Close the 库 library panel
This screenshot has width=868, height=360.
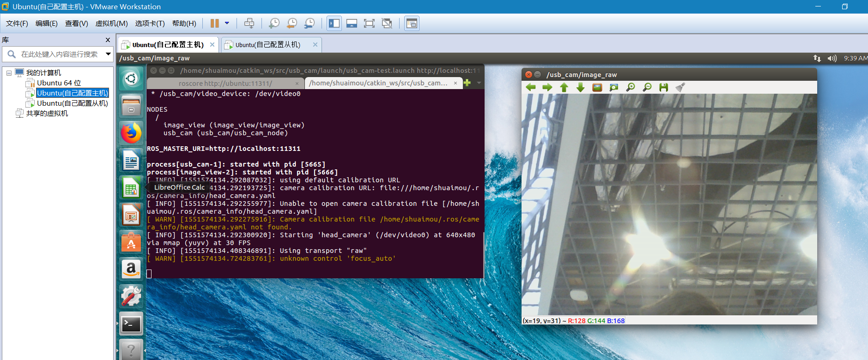pos(108,40)
